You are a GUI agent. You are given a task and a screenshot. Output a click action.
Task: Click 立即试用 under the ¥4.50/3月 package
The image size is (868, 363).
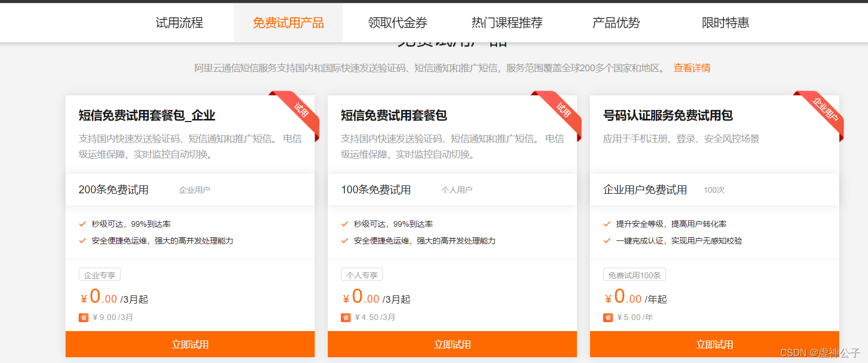(452, 344)
